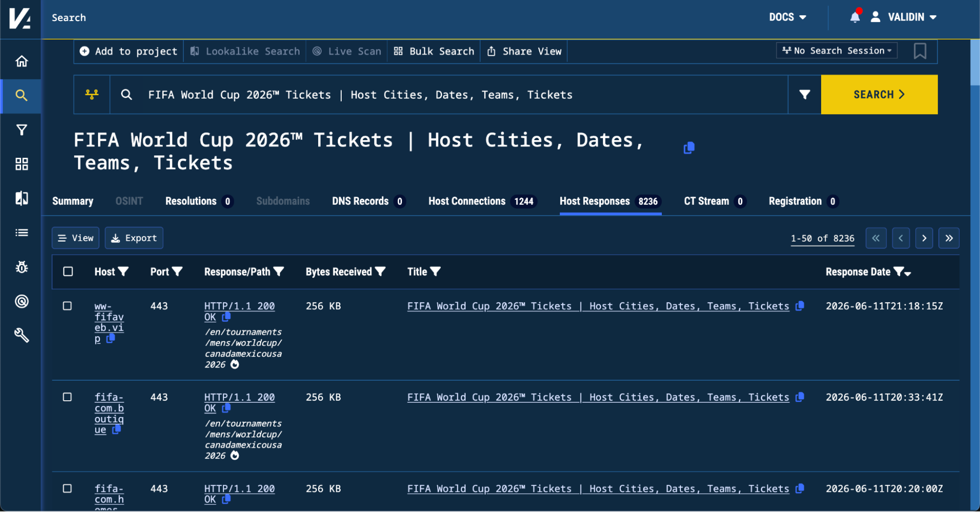Open the wrench tools sidebar icon

[21, 336]
